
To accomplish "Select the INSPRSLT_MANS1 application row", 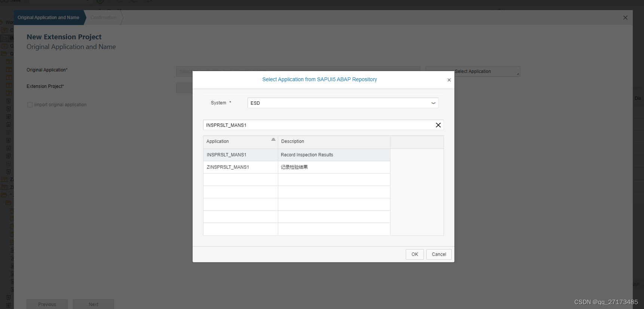I will point(297,155).
